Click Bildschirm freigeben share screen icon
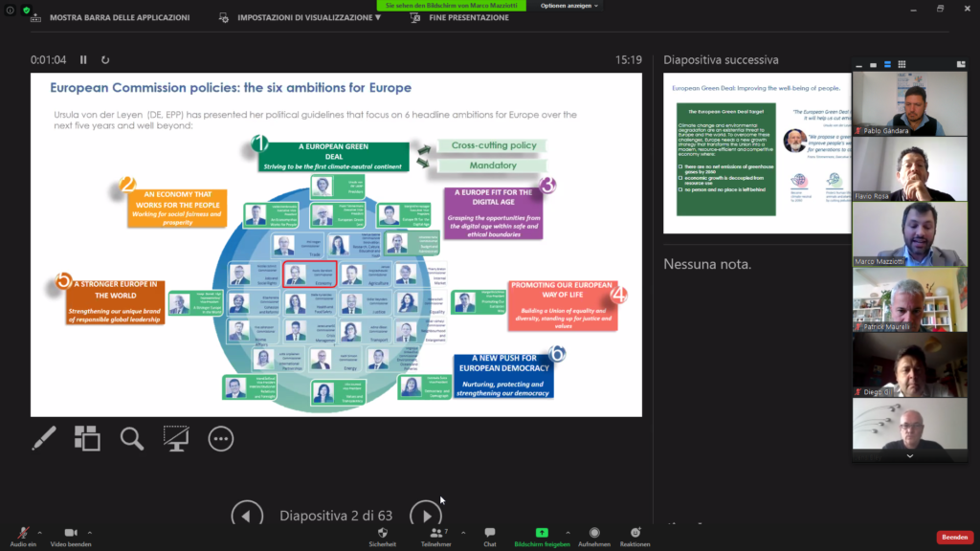The height and width of the screenshot is (551, 980). [542, 533]
